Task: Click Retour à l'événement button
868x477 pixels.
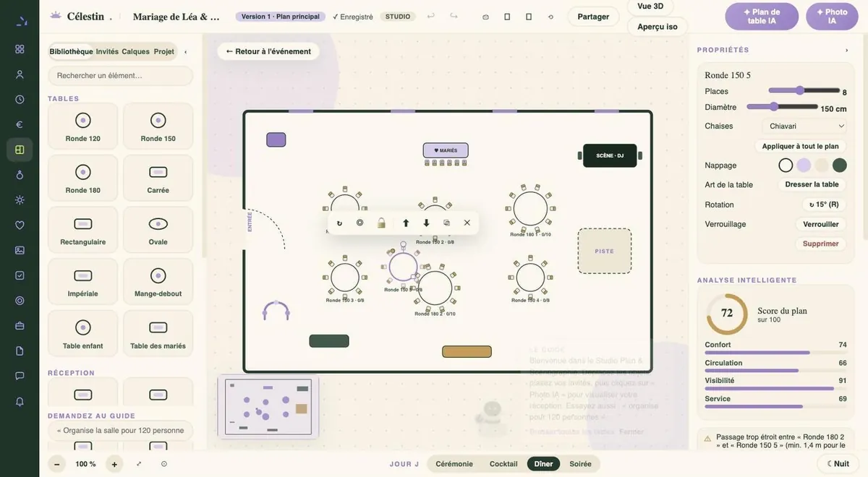Action: 268,51
